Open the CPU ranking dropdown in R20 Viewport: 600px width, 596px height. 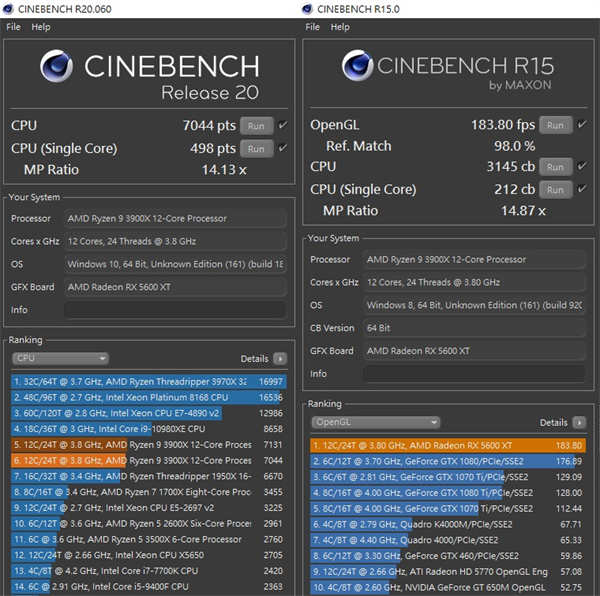pyautogui.click(x=60, y=358)
